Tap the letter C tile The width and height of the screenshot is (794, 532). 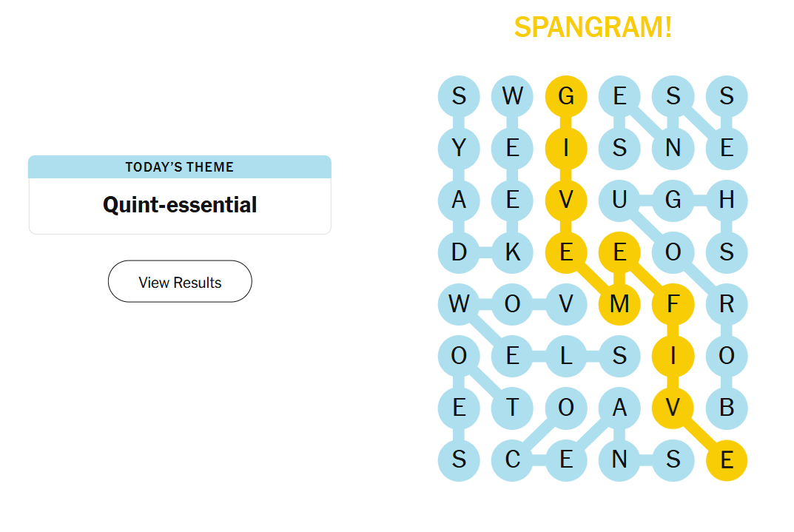[512, 459]
